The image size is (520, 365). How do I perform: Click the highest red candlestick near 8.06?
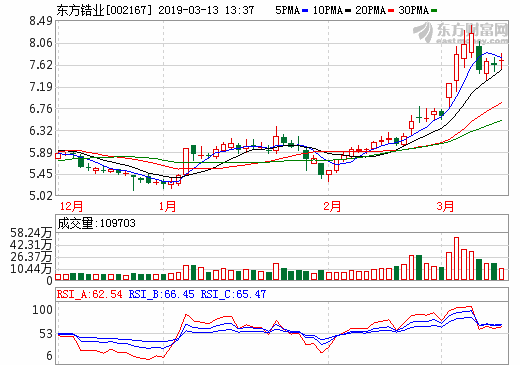[x=471, y=43]
